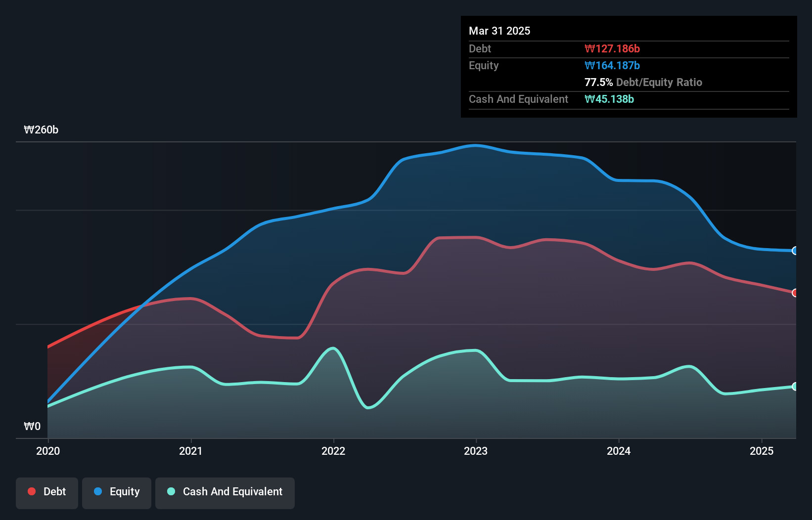Click the 77.5% Debt/Equity Ratio text
This screenshot has width=812, height=520.
pos(643,82)
